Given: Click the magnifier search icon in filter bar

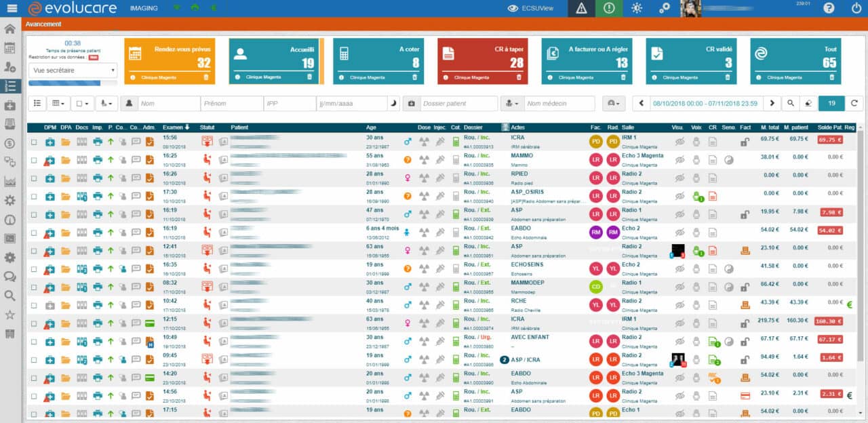Looking at the screenshot, I should (x=791, y=104).
